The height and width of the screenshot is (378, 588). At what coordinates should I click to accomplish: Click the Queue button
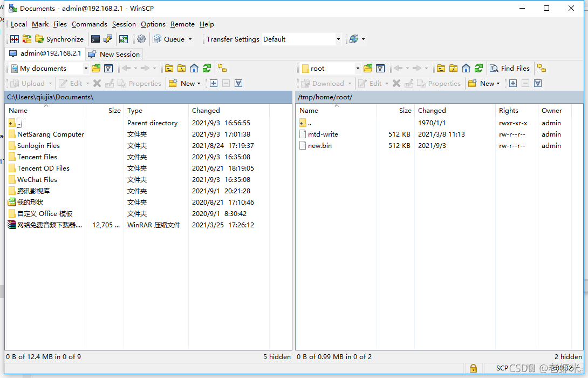click(169, 39)
